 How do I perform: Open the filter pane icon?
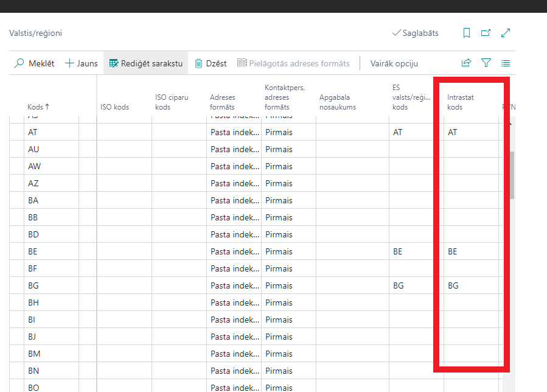tap(486, 63)
